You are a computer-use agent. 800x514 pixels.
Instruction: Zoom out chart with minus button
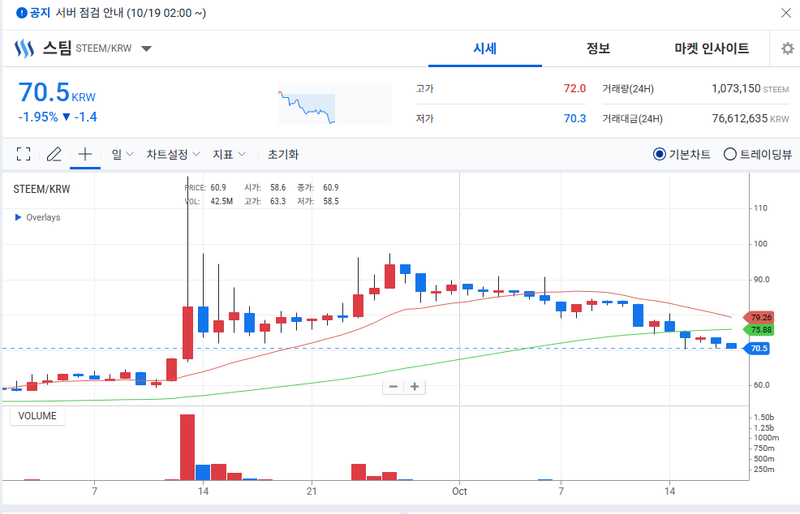point(393,386)
